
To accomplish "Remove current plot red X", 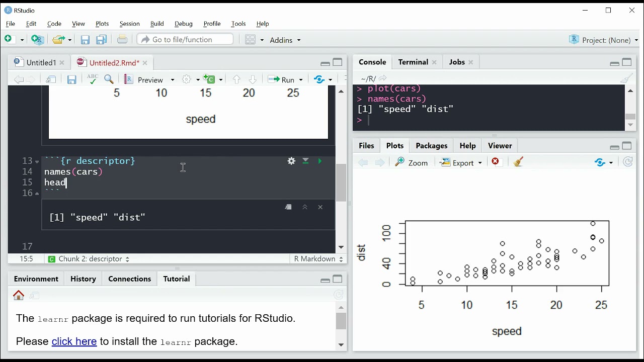I will point(496,162).
